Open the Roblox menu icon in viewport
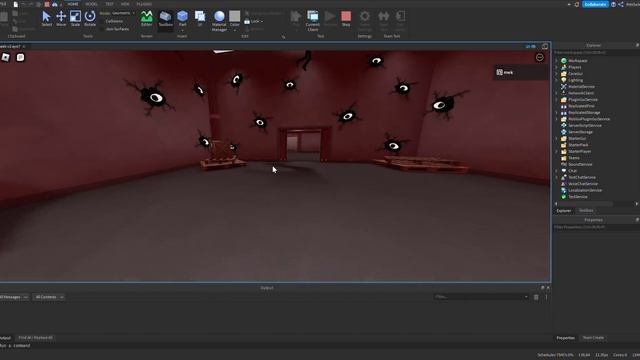The image size is (640, 360). point(6,57)
